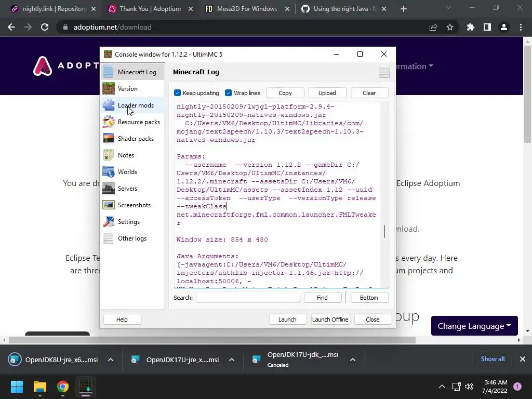Screen dimensions: 532x399
Task: Click the Notes sidebar icon
Action: coord(108,155)
